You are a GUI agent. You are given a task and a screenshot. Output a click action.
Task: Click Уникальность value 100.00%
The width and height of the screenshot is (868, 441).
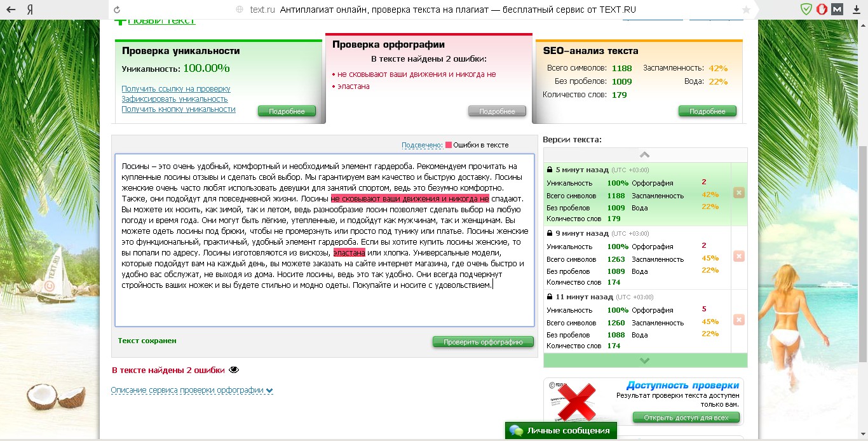(x=207, y=68)
